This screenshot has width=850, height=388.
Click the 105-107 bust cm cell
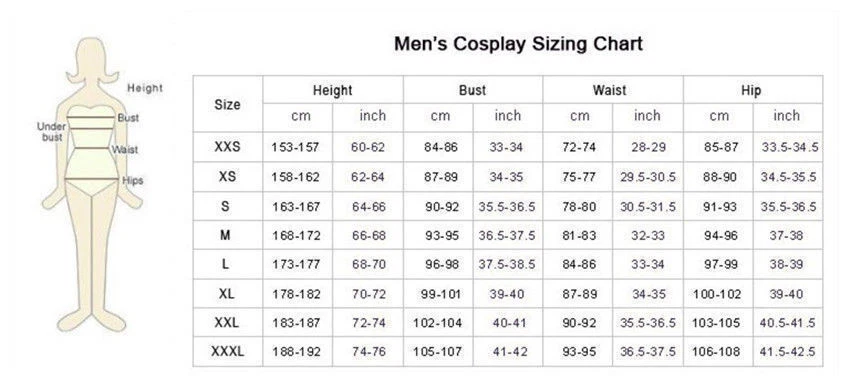pyautogui.click(x=437, y=352)
